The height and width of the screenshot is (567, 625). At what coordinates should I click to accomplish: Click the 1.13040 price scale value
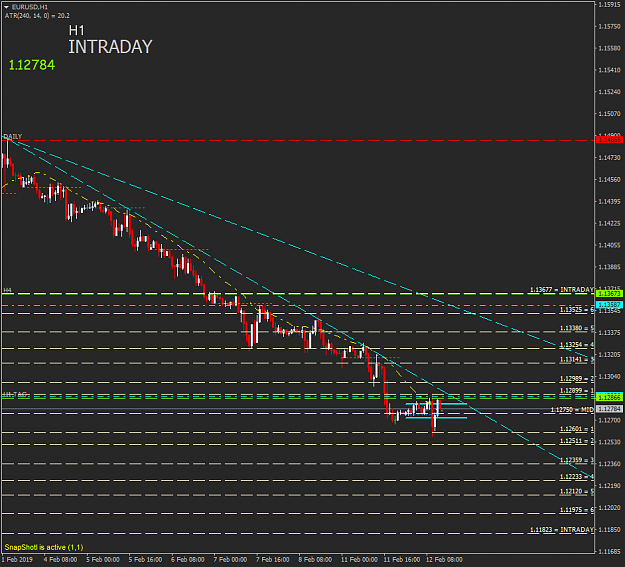pos(609,376)
